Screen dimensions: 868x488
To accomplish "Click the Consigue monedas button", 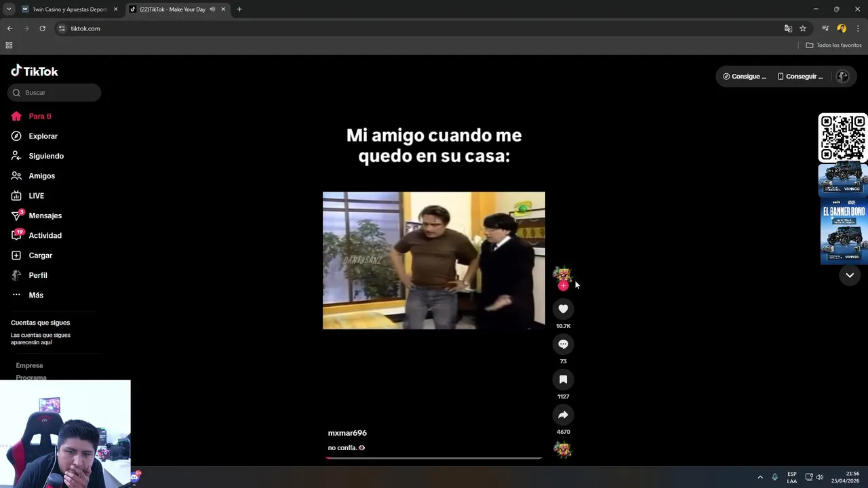I will point(745,77).
